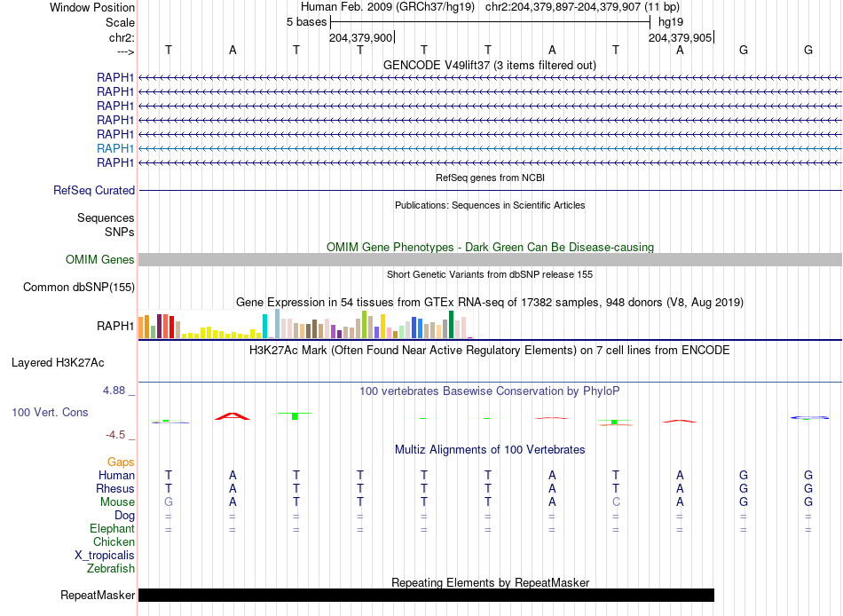The width and height of the screenshot is (843, 616).
Task: Select the Dog alignment row label
Action: click(x=124, y=516)
